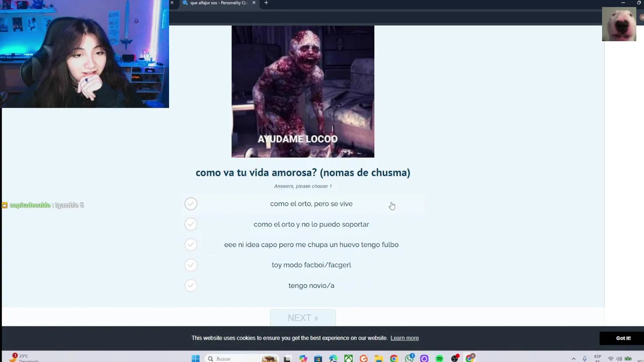Viewport: 644px width, 362px height.
Task: Choose the "tengo novio/a" answer
Action: 304,286
